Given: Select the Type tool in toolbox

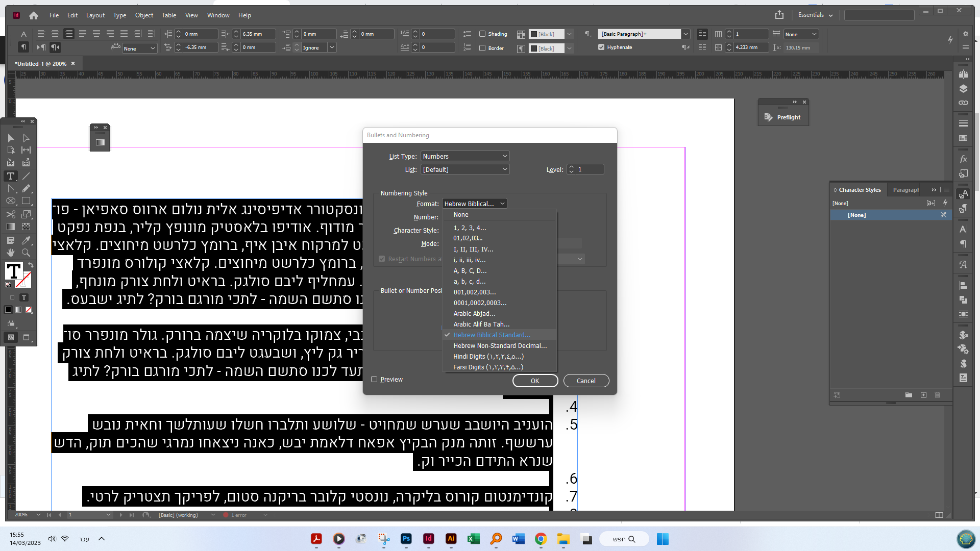Looking at the screenshot, I should (x=11, y=176).
